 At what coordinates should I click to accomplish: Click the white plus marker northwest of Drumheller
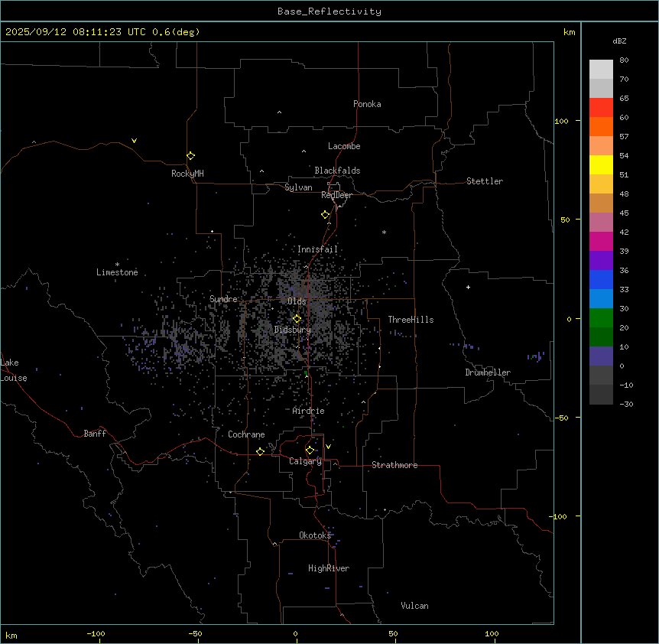coord(468,287)
